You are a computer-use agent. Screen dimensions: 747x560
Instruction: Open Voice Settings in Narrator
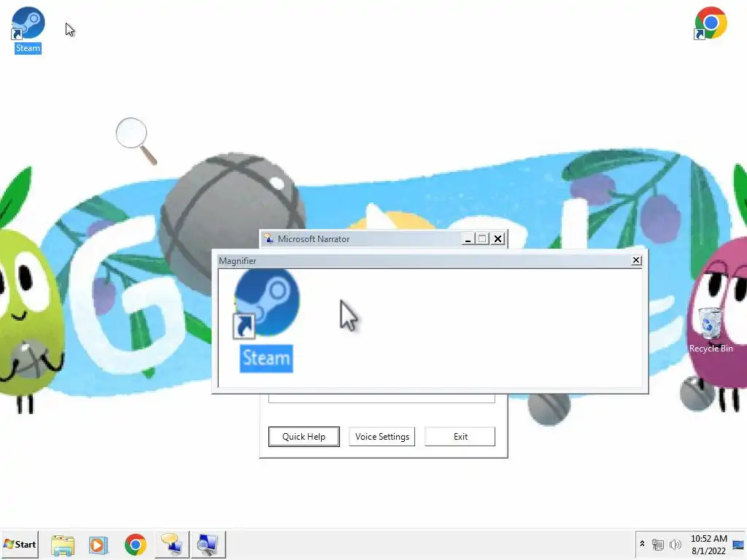382,437
